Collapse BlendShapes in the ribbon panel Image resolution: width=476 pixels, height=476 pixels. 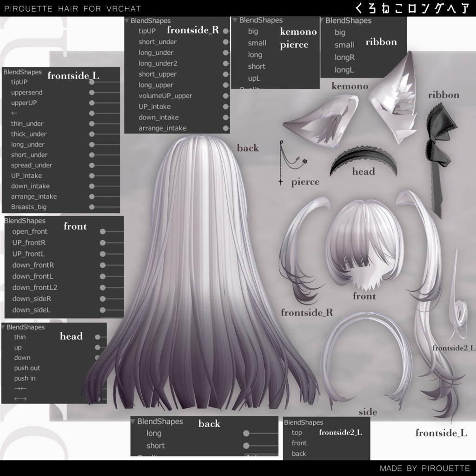(322, 20)
